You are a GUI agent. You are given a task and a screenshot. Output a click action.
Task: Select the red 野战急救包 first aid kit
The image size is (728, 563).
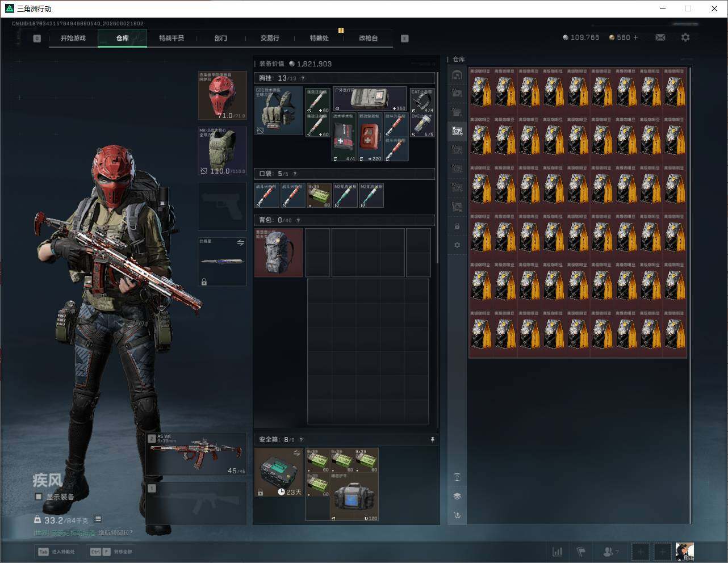point(370,137)
